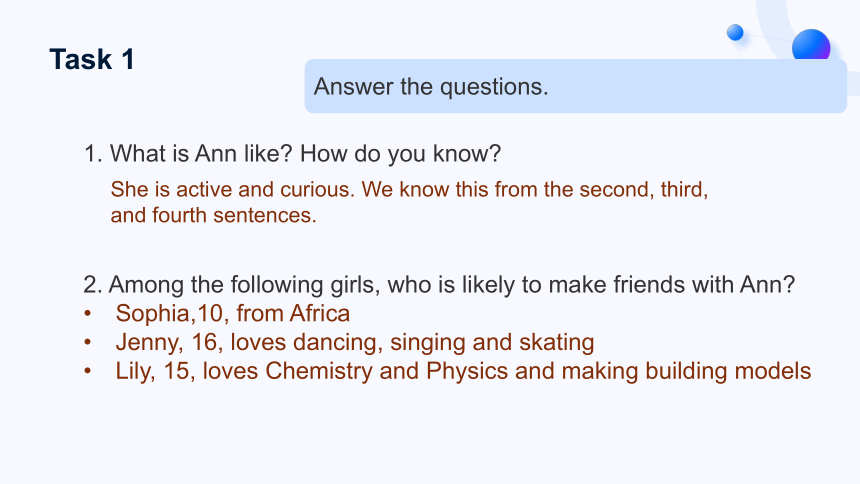Click the large blue-purple sphere decoration

pyautogui.click(x=811, y=45)
